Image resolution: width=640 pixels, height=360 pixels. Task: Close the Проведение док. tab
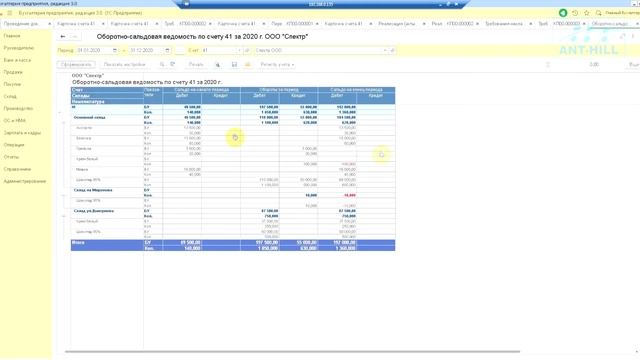tap(50, 24)
